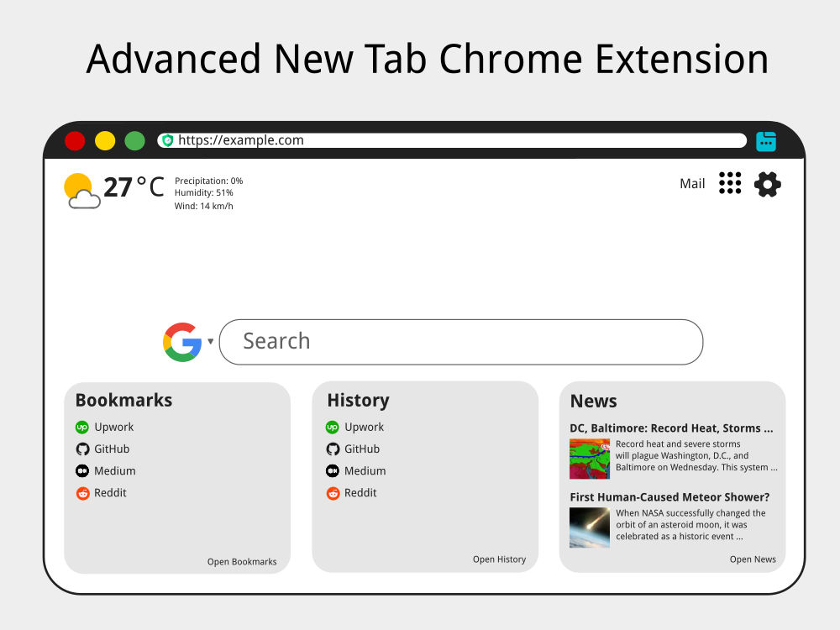Open the settings gear icon
Image resolution: width=840 pixels, height=630 pixels.
[767, 184]
